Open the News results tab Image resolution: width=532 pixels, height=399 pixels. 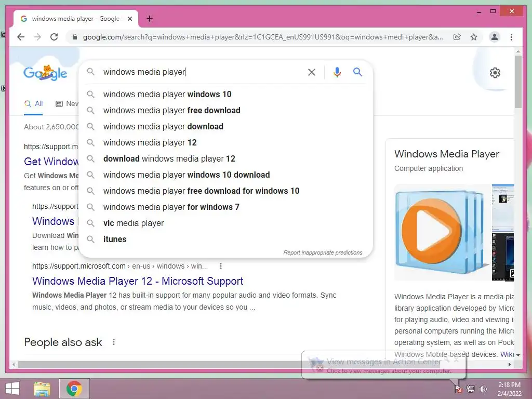pos(67,104)
